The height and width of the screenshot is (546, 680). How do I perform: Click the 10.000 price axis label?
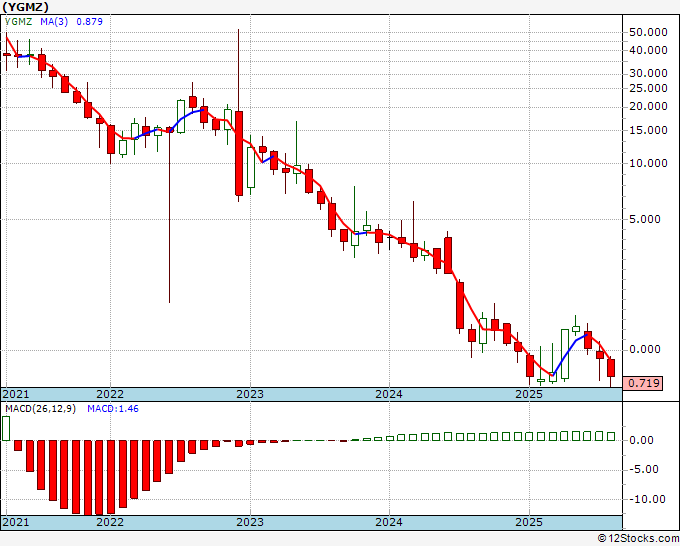coord(648,163)
